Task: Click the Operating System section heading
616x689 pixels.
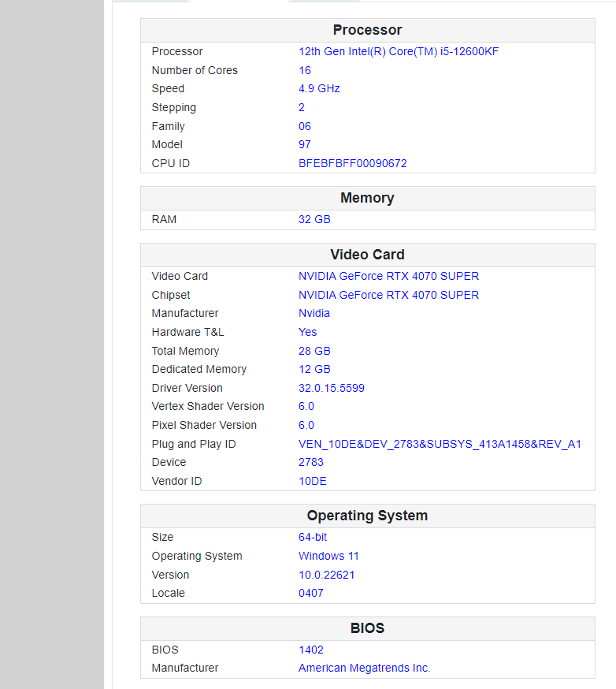Action: point(368,516)
